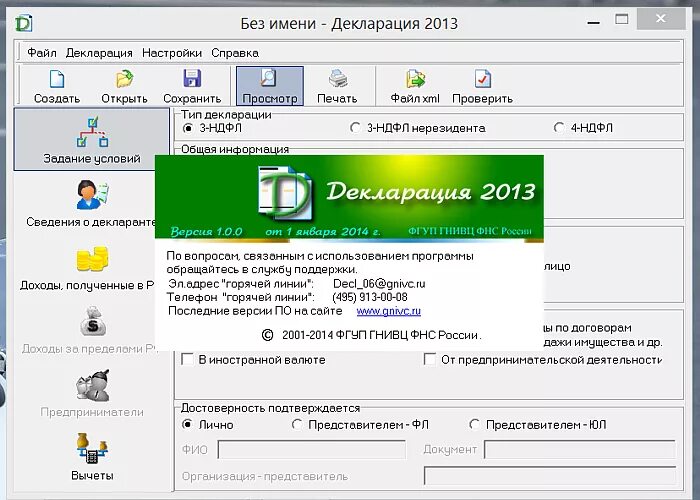Open Сведения о декларанте sidebar section

pos(92,195)
